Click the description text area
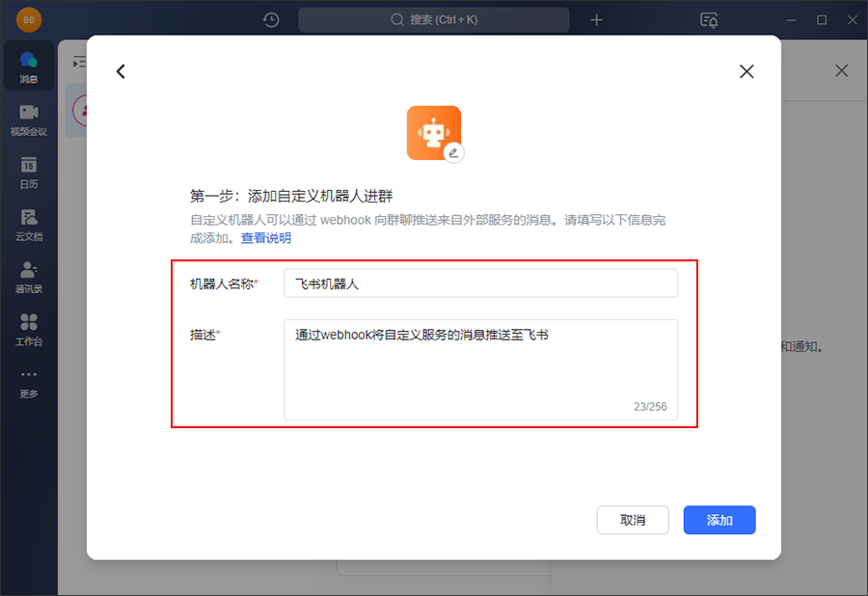 click(x=480, y=369)
